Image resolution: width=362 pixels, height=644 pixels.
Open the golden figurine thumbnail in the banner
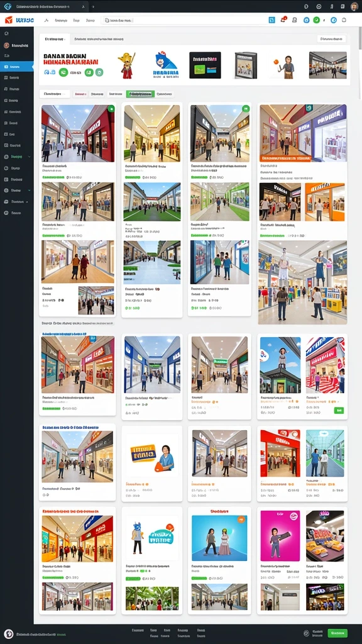(x=126, y=65)
